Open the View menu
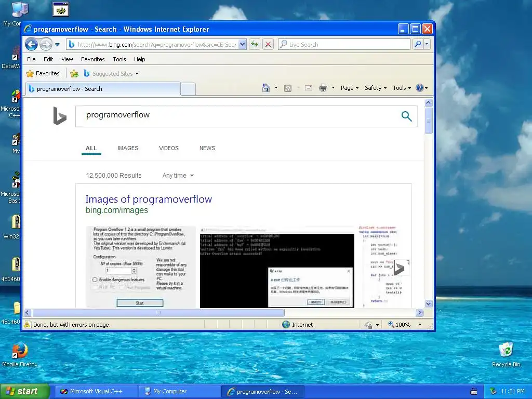Viewport: 532px width, 399px height. 67,59
